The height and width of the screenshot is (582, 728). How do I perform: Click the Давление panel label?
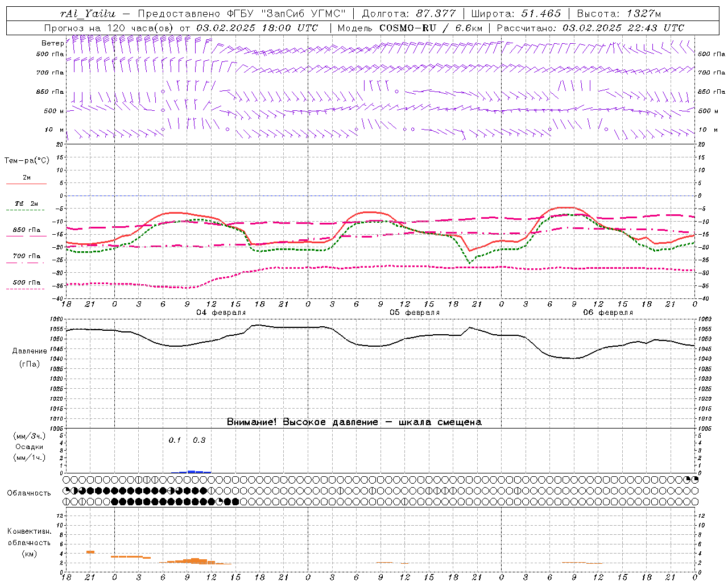[x=30, y=351]
